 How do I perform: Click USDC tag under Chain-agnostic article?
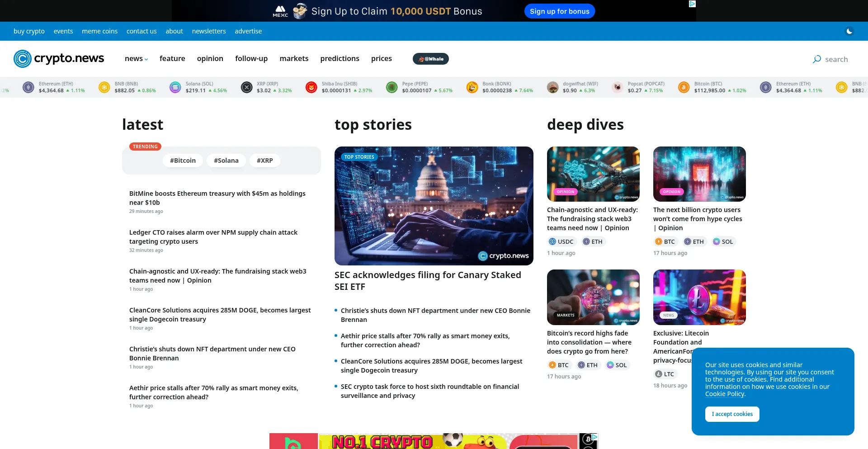coord(561,241)
